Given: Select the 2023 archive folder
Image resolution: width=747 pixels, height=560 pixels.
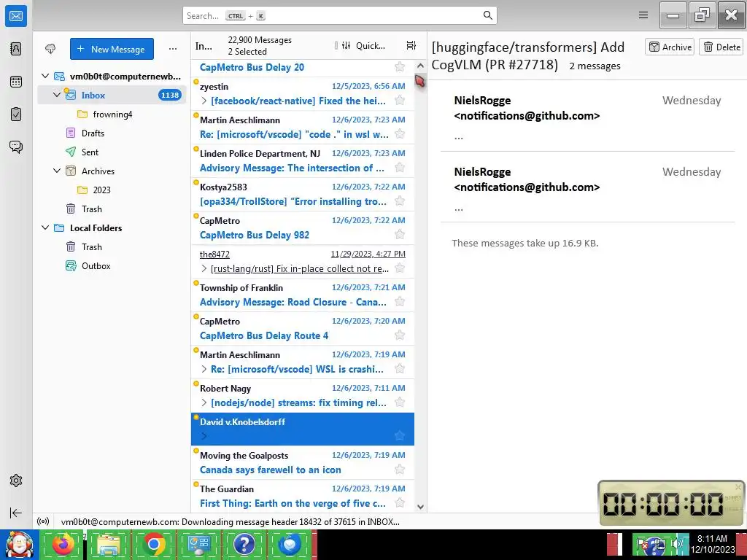Looking at the screenshot, I should (x=112, y=190).
